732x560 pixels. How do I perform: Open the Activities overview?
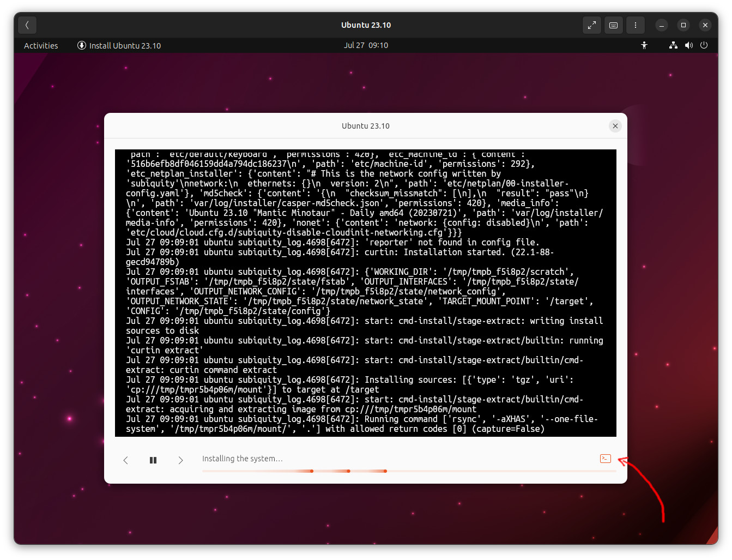(41, 46)
